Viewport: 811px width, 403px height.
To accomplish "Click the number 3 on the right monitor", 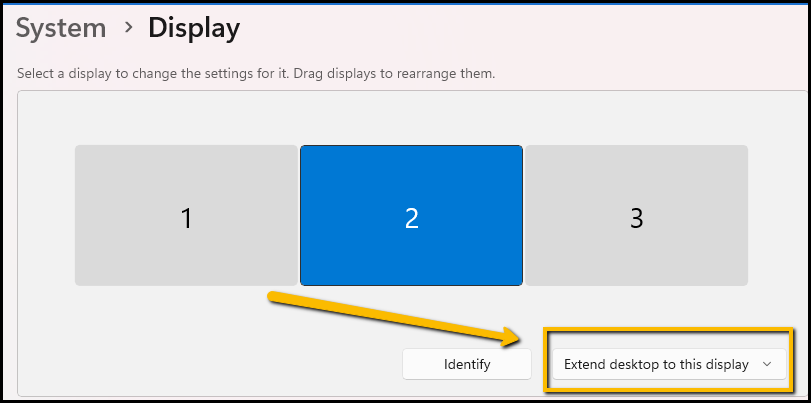I will tap(636, 218).
